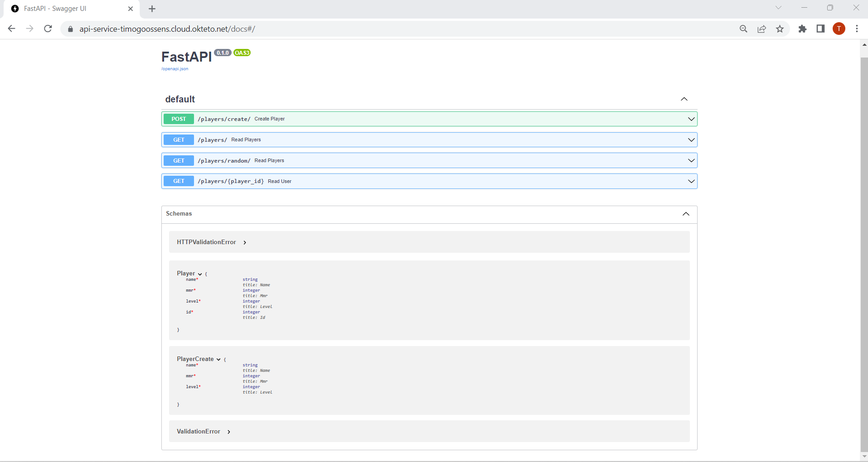Open the profile avatar T

(x=839, y=29)
